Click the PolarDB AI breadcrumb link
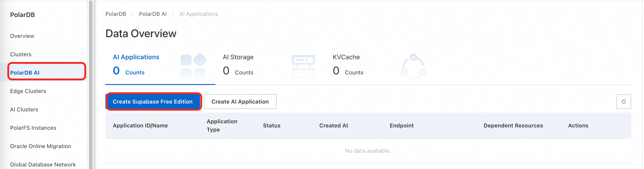The width and height of the screenshot is (644, 169). click(152, 14)
